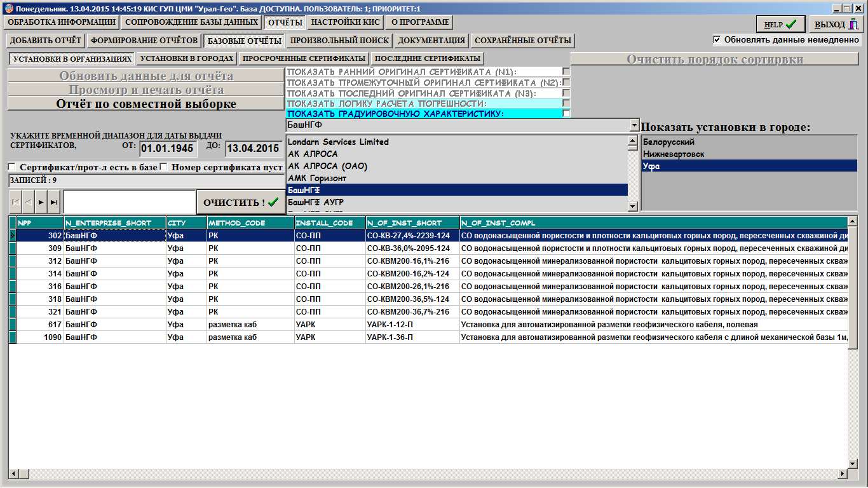Open the БашНГФ organization combo box

click(633, 125)
